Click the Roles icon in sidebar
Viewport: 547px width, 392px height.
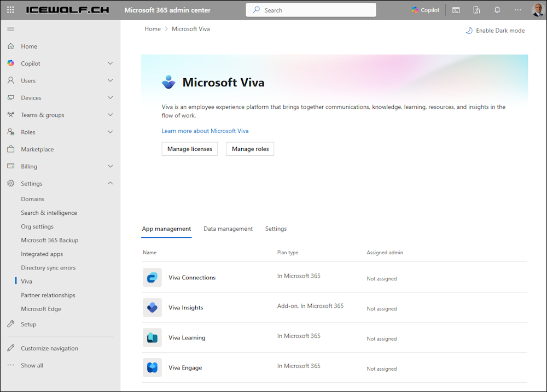pyautogui.click(x=11, y=132)
